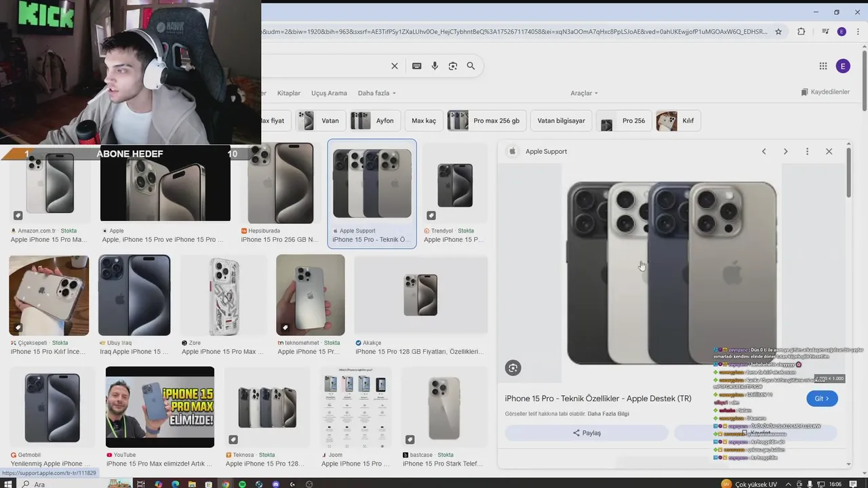Open the Google account avatar

point(843,66)
